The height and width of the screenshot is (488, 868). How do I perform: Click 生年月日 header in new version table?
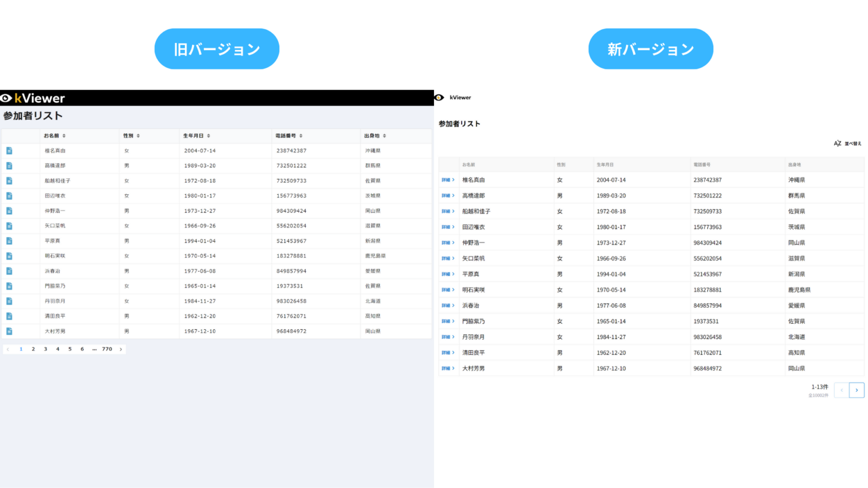(605, 165)
